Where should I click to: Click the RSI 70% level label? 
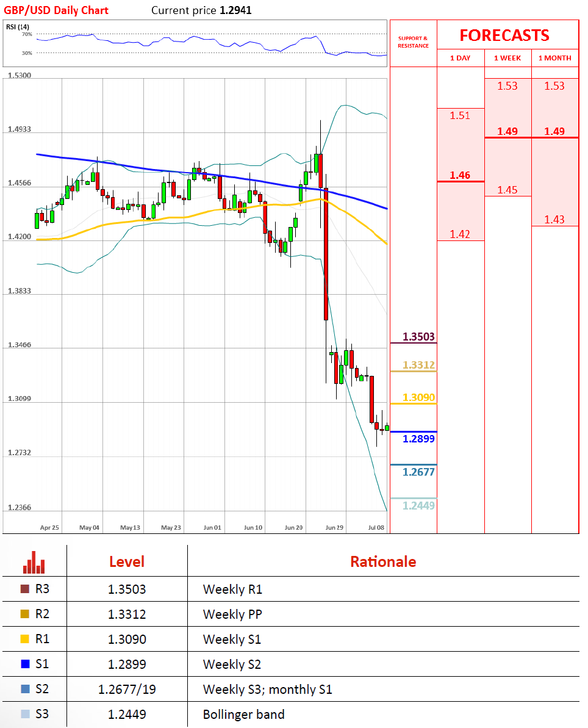tap(27, 34)
